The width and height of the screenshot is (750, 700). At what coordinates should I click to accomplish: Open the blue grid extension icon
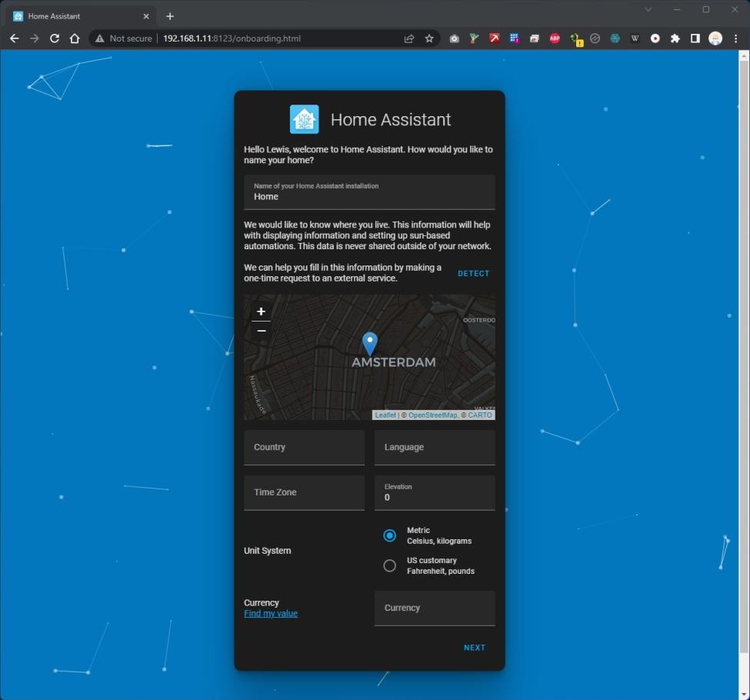pos(514,38)
